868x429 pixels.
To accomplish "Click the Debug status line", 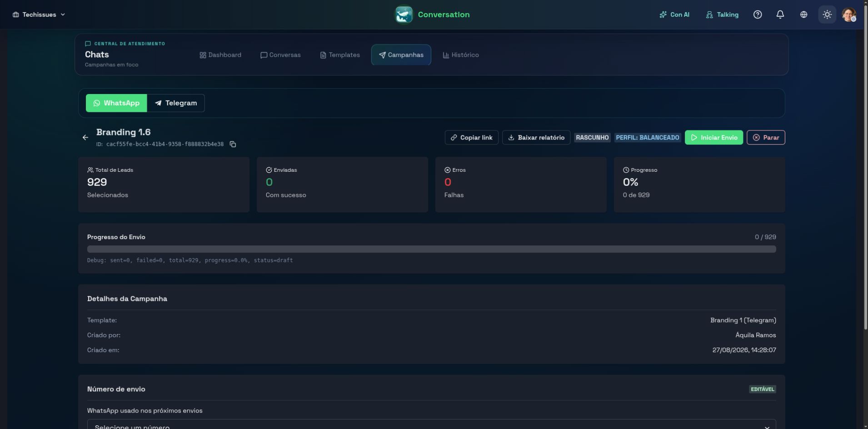I will tap(190, 260).
